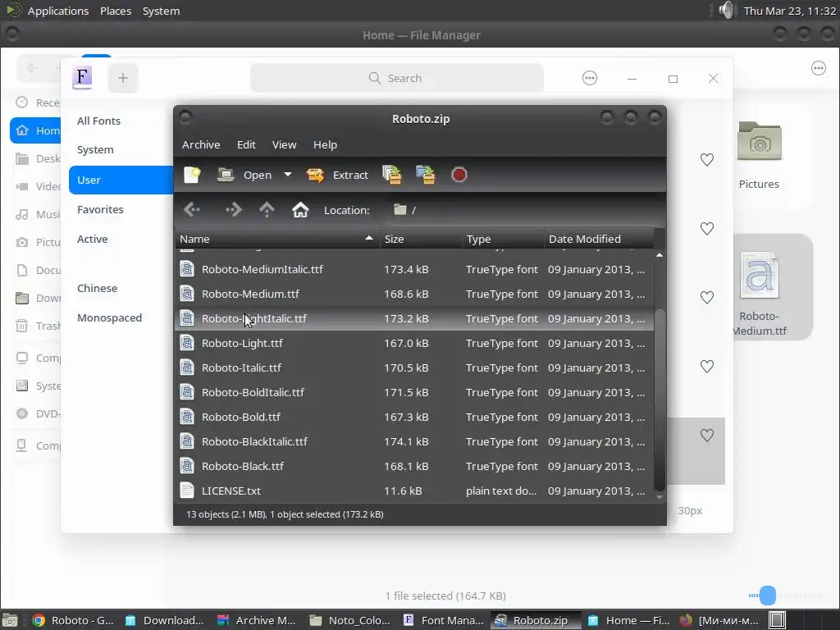Select Roboto-MediumItalic.ttf in archive
Image resolution: width=840 pixels, height=630 pixels.
click(x=414, y=269)
